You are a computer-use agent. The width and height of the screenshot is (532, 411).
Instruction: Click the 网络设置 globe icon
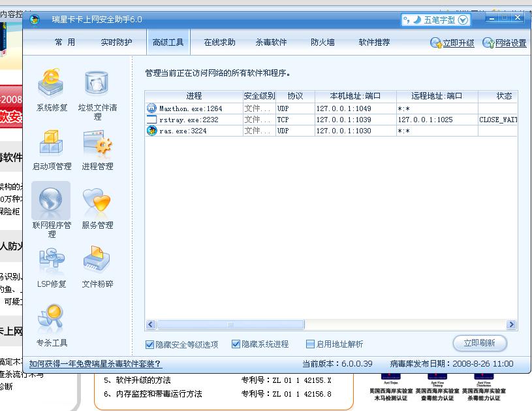488,42
